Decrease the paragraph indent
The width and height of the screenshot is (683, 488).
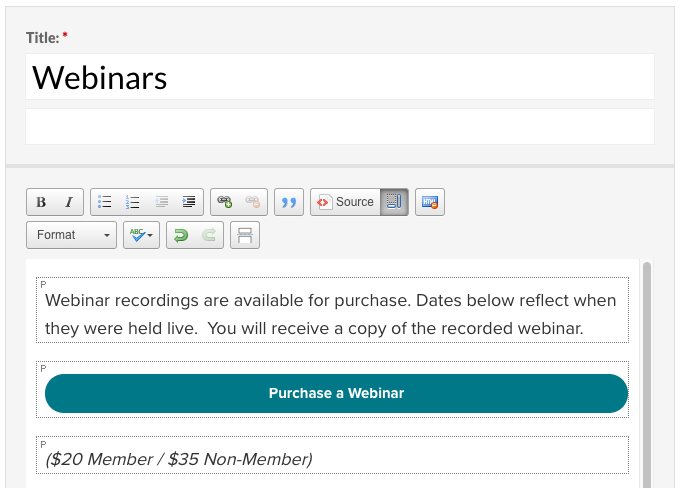click(x=161, y=202)
